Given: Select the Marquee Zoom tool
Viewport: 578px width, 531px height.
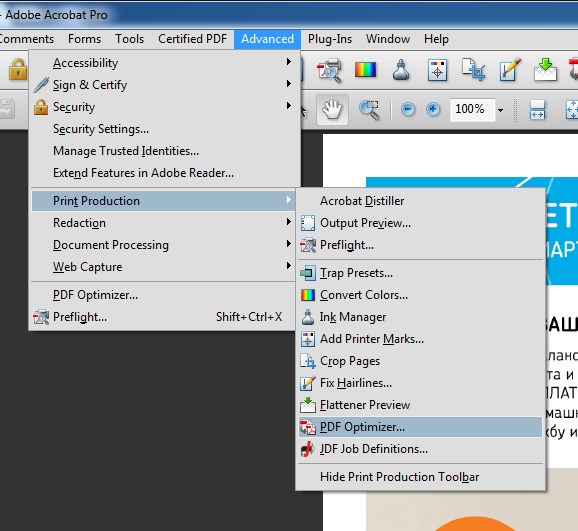Looking at the screenshot, I should 369,110.
